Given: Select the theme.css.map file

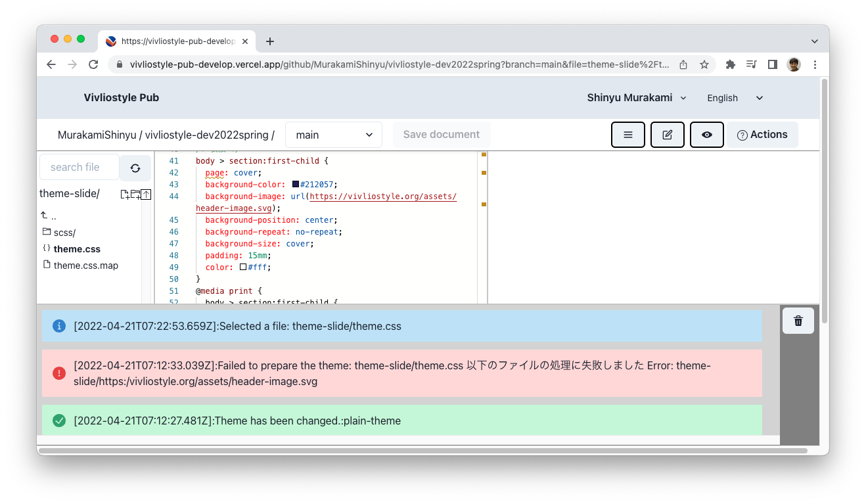Looking at the screenshot, I should [x=85, y=265].
